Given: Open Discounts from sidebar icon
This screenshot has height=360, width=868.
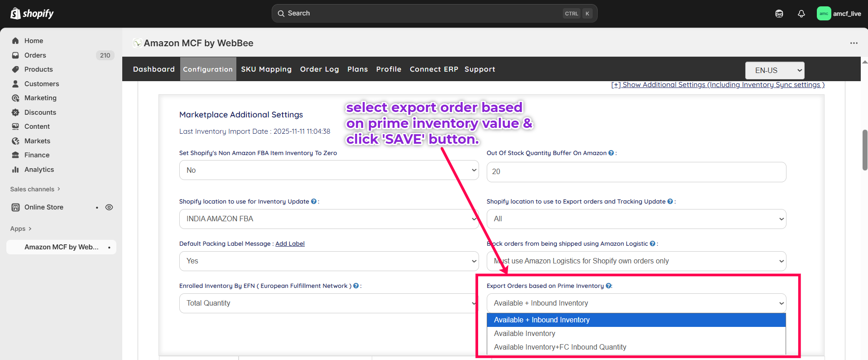Looking at the screenshot, I should 15,112.
